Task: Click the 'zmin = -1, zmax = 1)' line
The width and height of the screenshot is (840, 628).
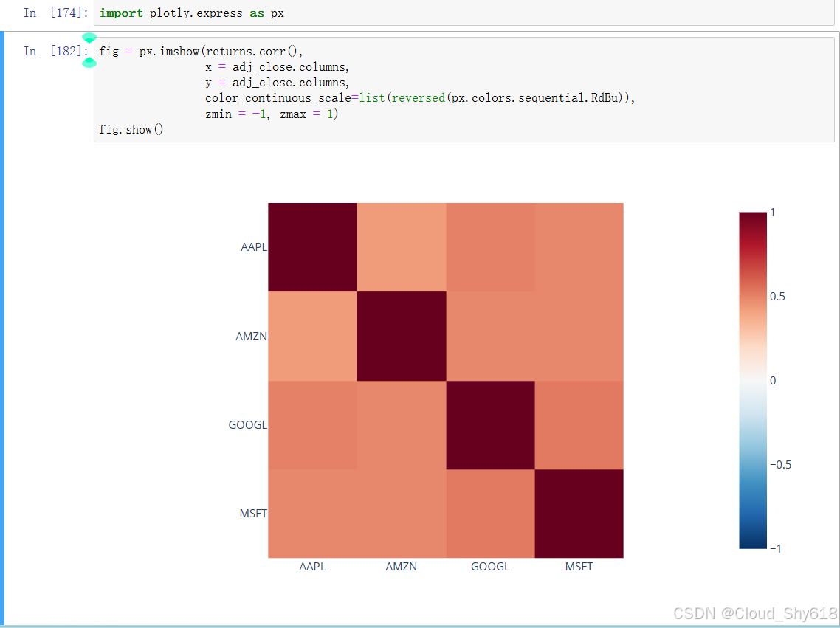Action: click(x=272, y=114)
